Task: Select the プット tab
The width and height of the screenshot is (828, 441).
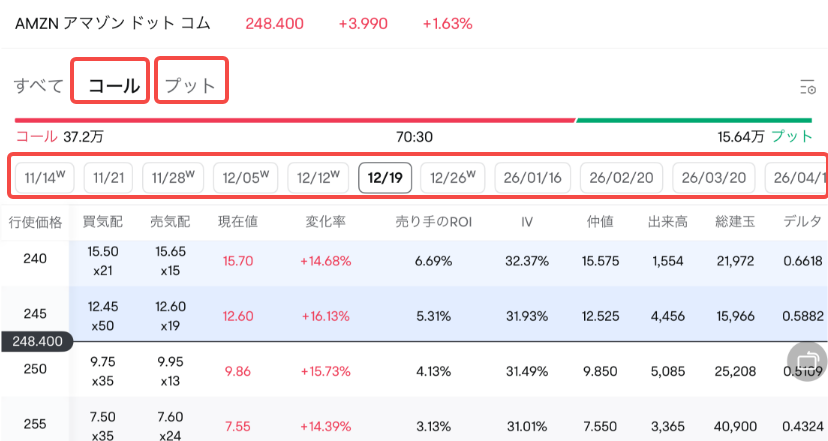Action: [x=190, y=86]
